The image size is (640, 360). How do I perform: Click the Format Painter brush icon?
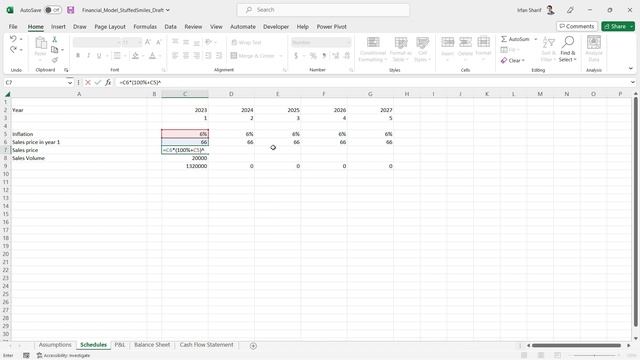point(54,60)
